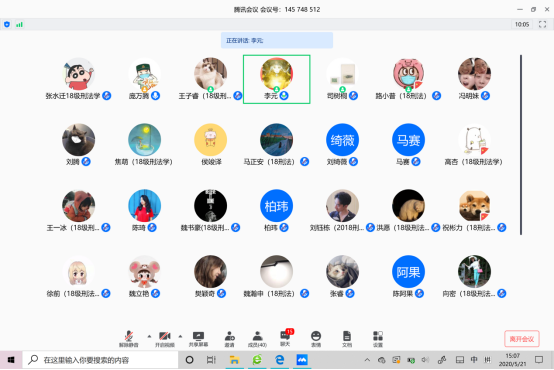The width and height of the screenshot is (554, 370).
Task: Open the emoji reactions icon
Action: tap(316, 339)
